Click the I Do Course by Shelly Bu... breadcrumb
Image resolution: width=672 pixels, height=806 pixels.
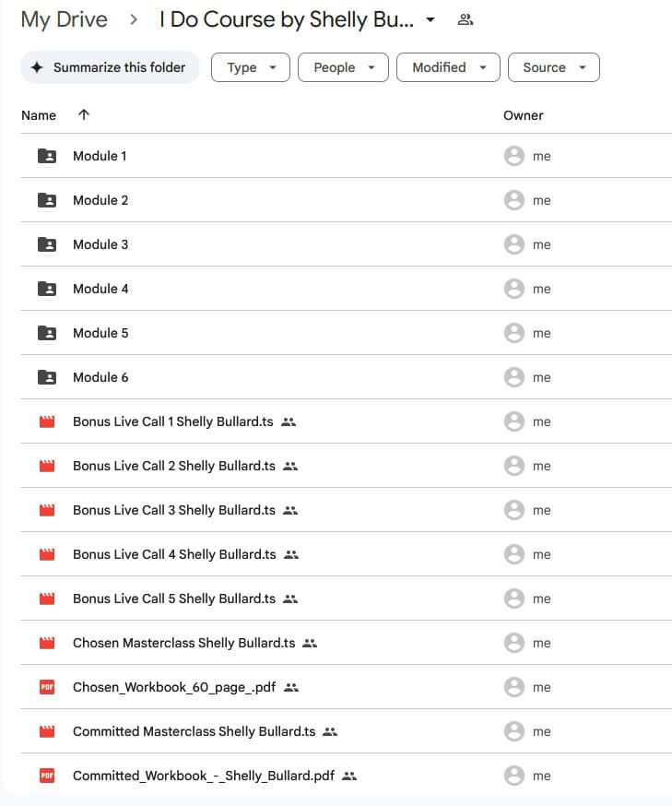[x=286, y=19]
